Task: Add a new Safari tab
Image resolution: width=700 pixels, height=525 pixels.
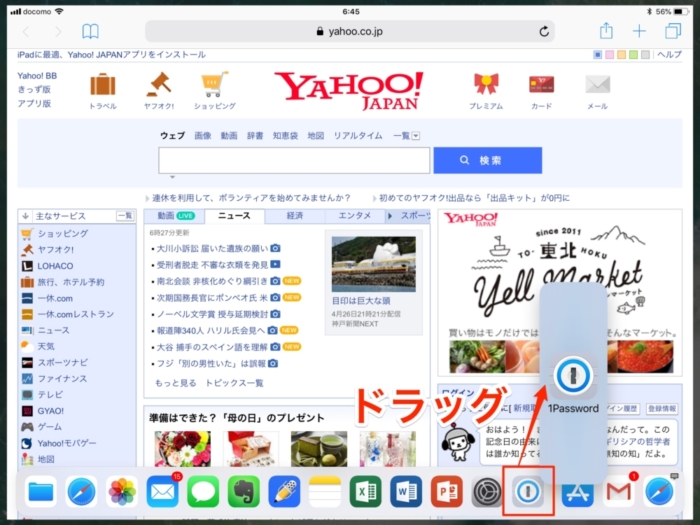Action: click(639, 31)
